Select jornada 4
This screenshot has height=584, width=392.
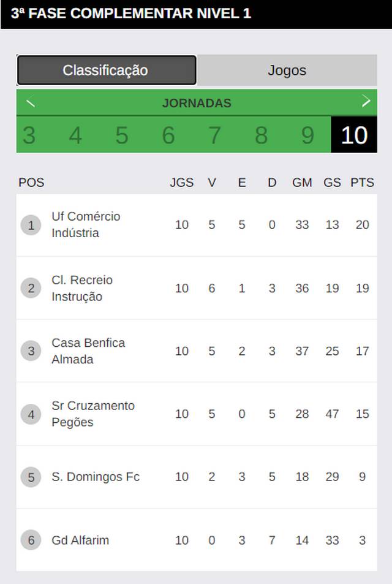click(75, 135)
